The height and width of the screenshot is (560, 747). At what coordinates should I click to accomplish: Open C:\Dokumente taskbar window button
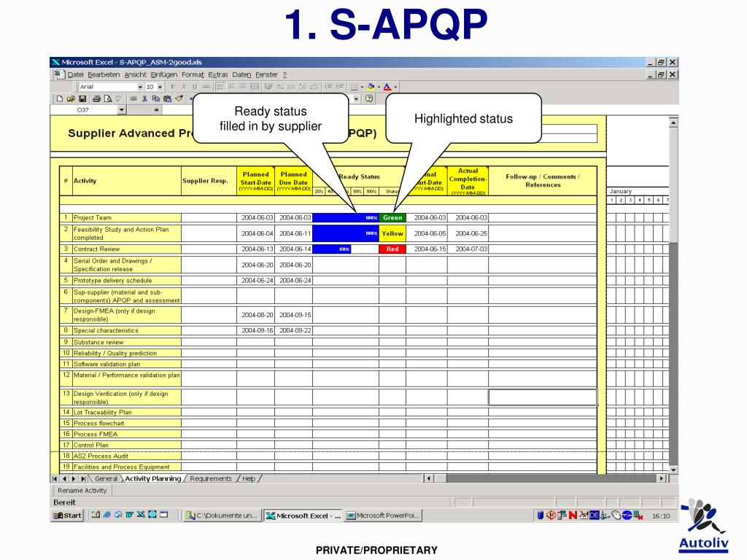(x=222, y=516)
